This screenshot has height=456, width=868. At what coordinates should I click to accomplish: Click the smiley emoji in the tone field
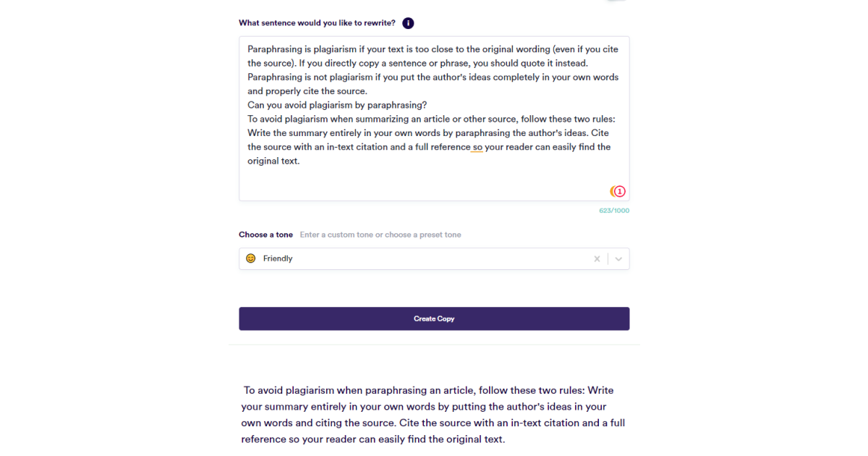[251, 258]
